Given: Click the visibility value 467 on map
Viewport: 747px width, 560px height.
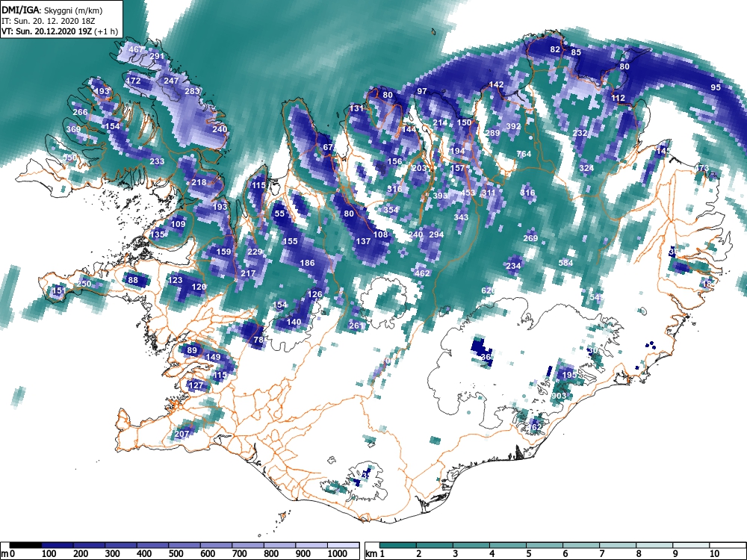Looking at the screenshot, I should click(x=136, y=49).
